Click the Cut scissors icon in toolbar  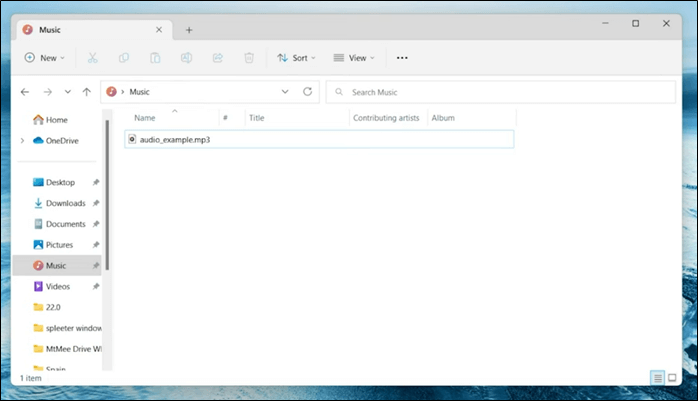[92, 58]
